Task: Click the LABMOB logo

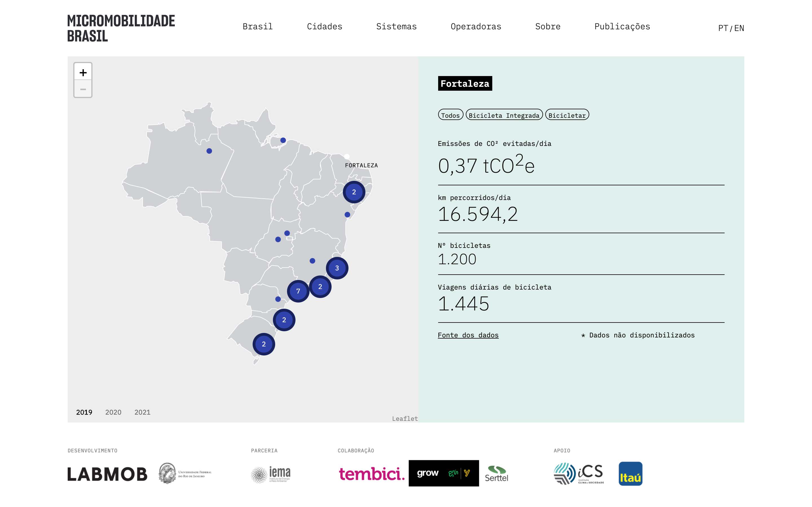Action: pyautogui.click(x=107, y=474)
